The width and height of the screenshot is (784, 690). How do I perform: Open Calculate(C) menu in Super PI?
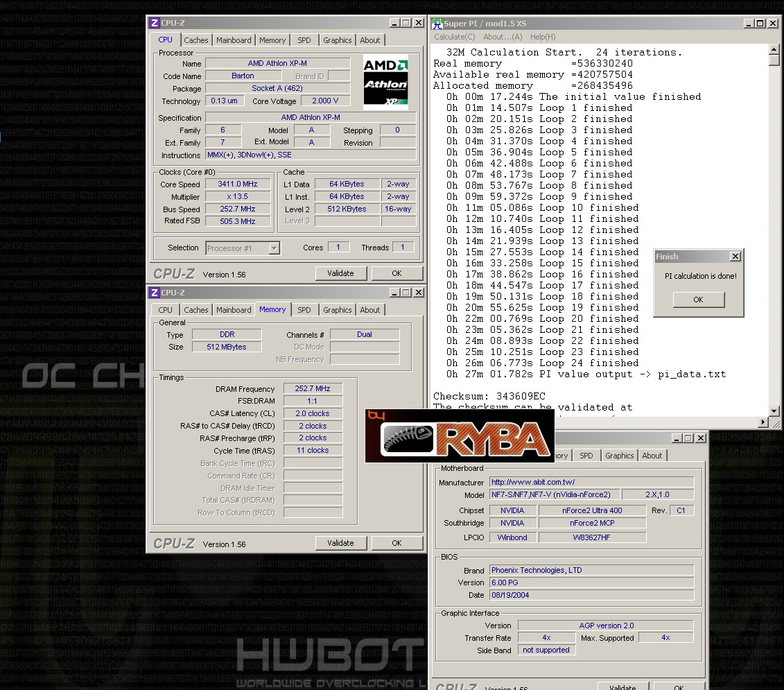click(x=455, y=37)
